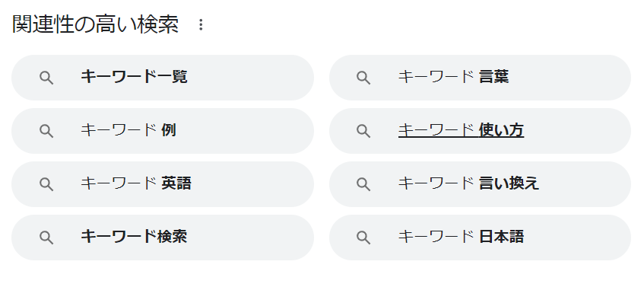Open the three-dot menu beside 関連性の高い検索
This screenshot has height=287, width=644.
201,25
